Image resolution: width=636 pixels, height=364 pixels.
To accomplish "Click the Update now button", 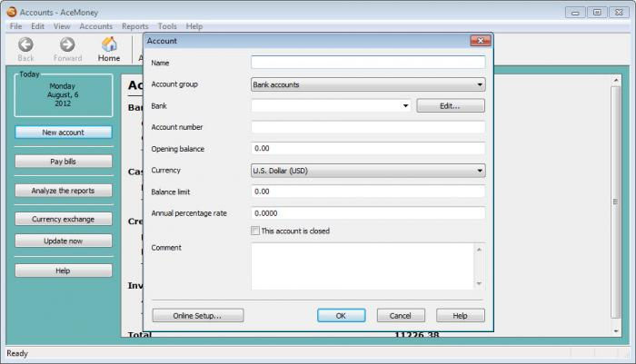I will (64, 241).
